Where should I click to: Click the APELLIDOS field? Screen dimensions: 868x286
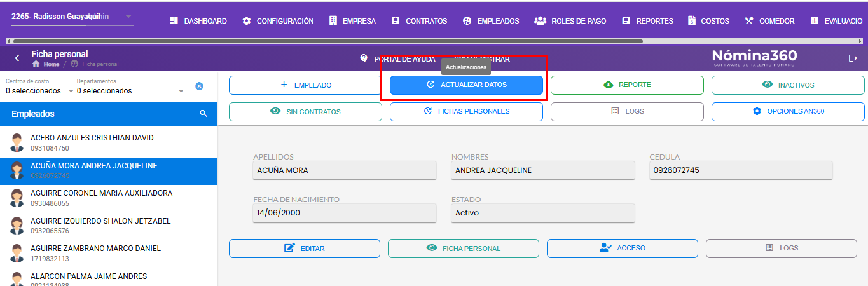point(345,170)
